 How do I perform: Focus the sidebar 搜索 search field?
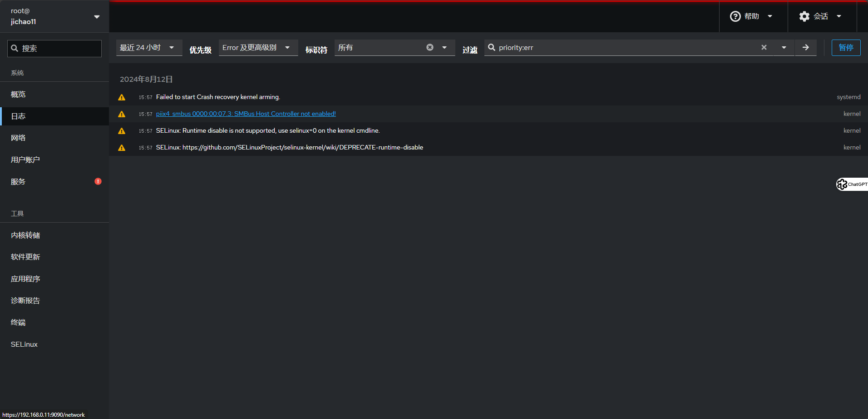point(54,49)
